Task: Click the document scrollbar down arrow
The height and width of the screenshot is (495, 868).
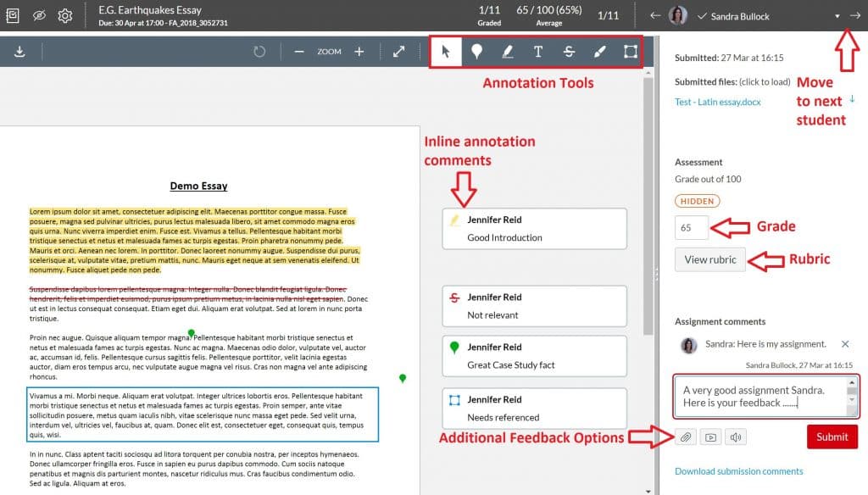Action: [648, 491]
